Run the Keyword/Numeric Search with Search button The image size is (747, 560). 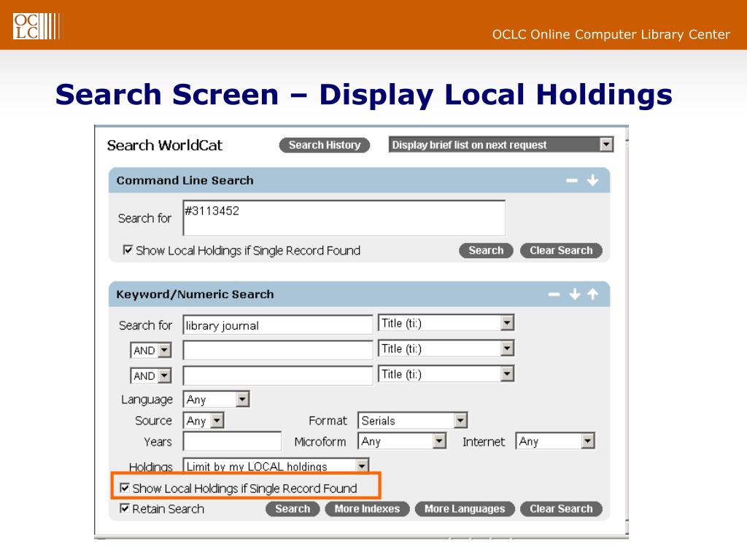(x=293, y=508)
